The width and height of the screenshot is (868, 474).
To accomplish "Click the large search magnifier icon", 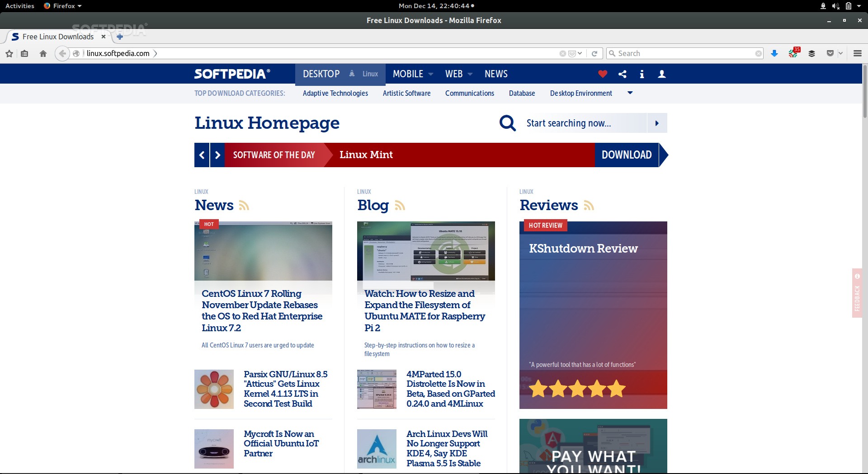I will click(x=507, y=123).
